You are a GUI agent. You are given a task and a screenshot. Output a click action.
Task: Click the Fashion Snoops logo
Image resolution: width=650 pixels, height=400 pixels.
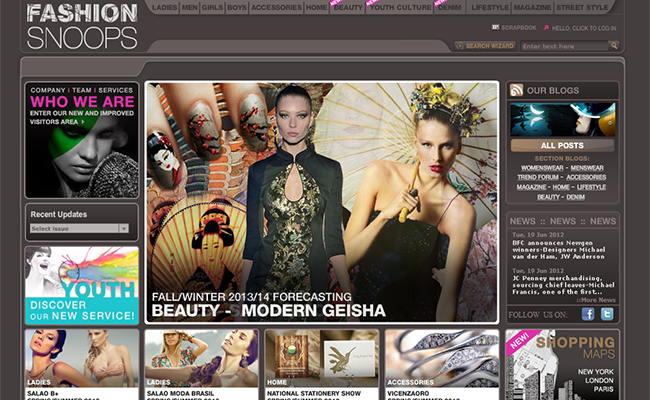[x=82, y=27]
